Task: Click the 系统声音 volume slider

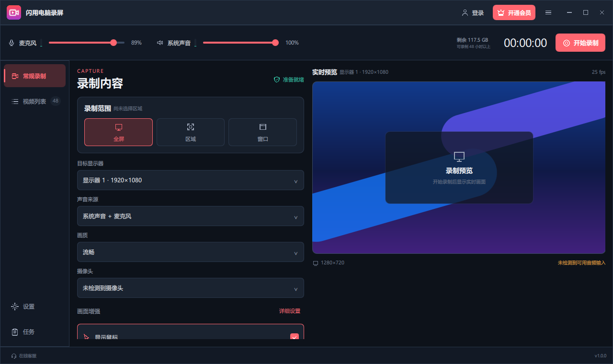Action: coord(241,43)
